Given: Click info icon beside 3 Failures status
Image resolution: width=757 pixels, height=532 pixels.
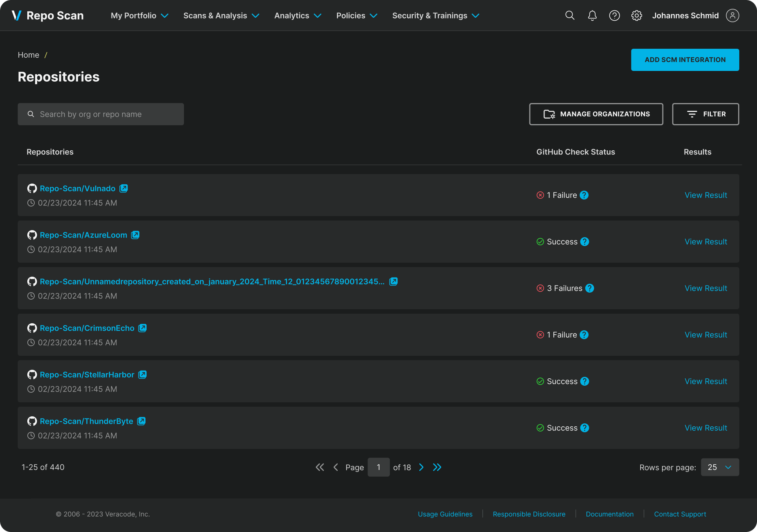Looking at the screenshot, I should click(590, 288).
